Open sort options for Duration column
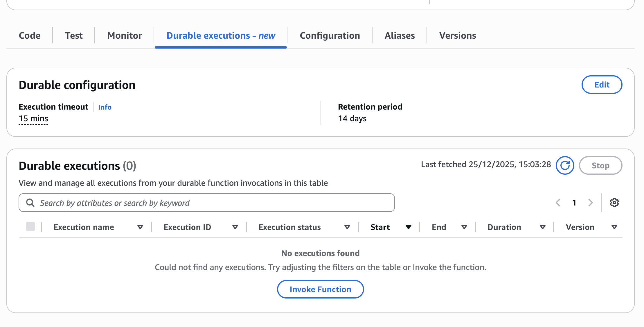The width and height of the screenshot is (644, 327). pos(542,227)
